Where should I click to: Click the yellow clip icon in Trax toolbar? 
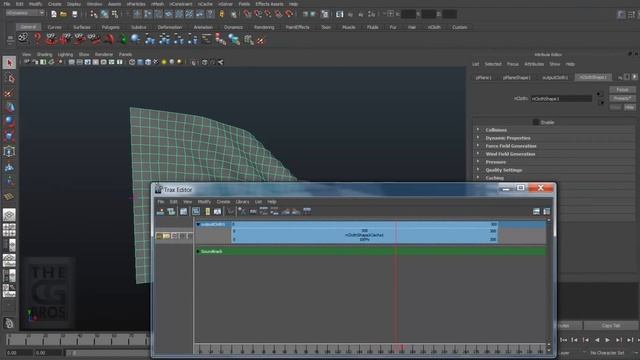[x=207, y=211]
